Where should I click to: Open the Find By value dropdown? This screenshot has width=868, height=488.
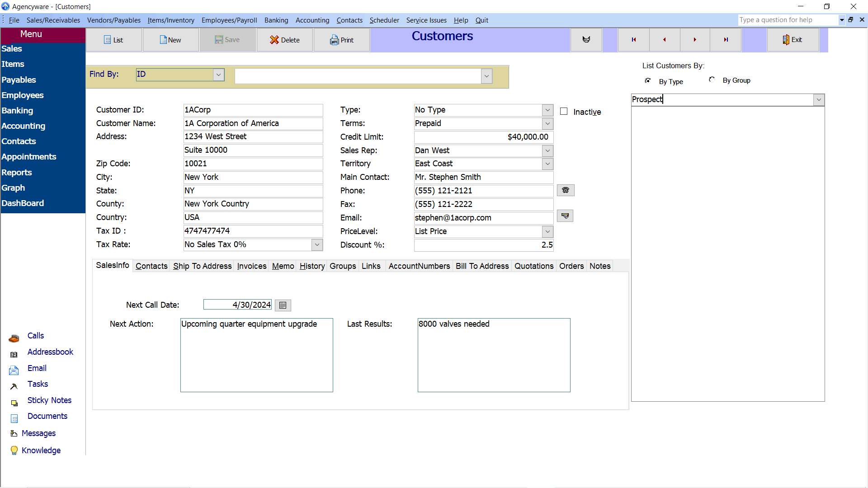[486, 76]
